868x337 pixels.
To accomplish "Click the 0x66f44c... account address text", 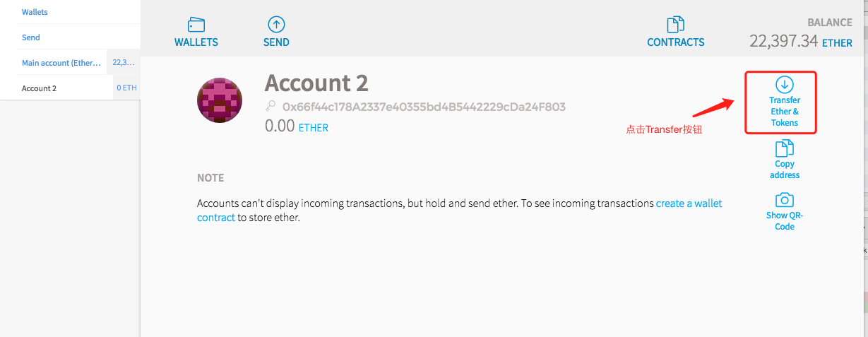I will tap(424, 107).
